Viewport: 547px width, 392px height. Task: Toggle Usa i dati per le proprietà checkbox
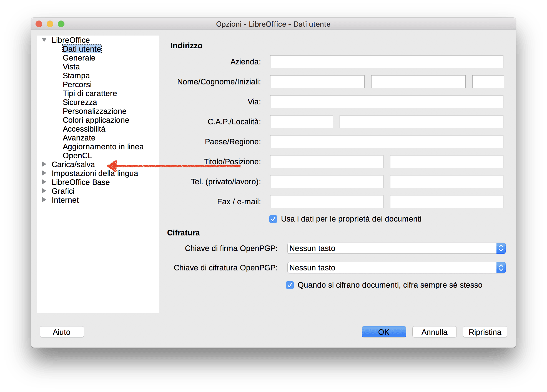[273, 219]
